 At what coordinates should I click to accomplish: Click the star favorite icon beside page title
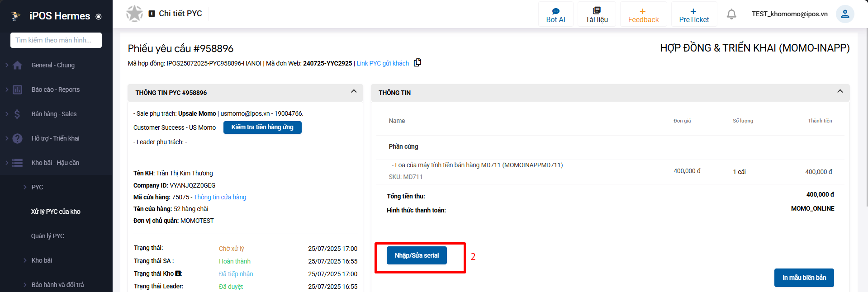click(134, 14)
